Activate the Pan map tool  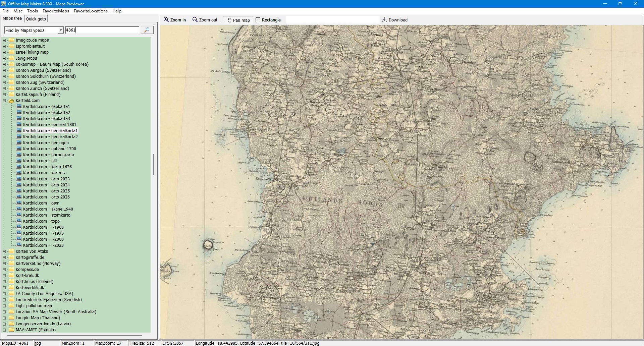tap(238, 20)
